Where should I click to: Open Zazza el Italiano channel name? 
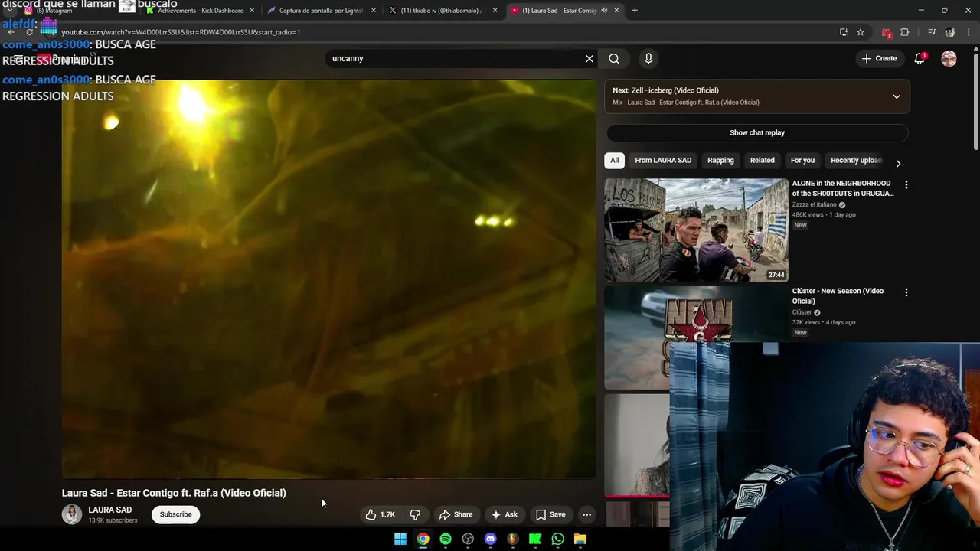(x=815, y=204)
